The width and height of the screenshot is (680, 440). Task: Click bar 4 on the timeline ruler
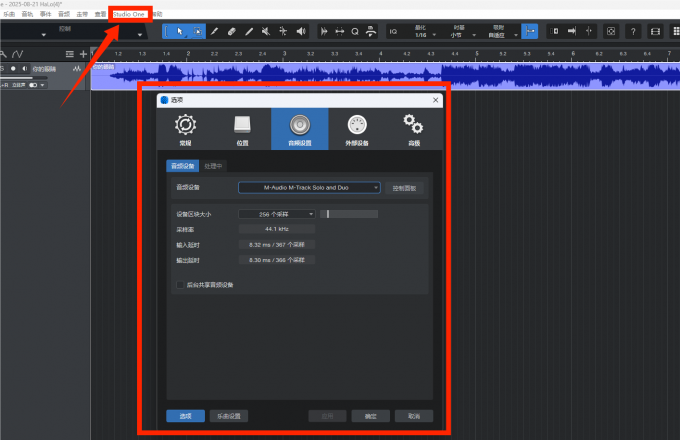click(x=381, y=54)
